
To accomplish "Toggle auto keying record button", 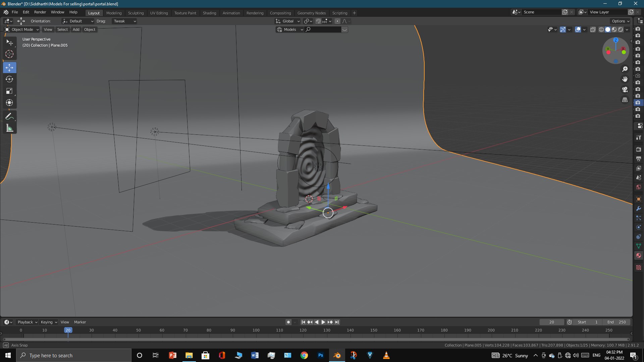I will (x=288, y=322).
